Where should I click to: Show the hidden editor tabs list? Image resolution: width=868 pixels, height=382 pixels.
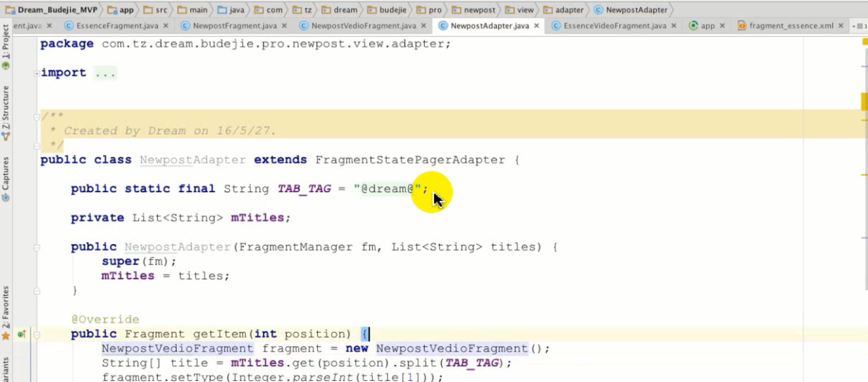[x=859, y=26]
